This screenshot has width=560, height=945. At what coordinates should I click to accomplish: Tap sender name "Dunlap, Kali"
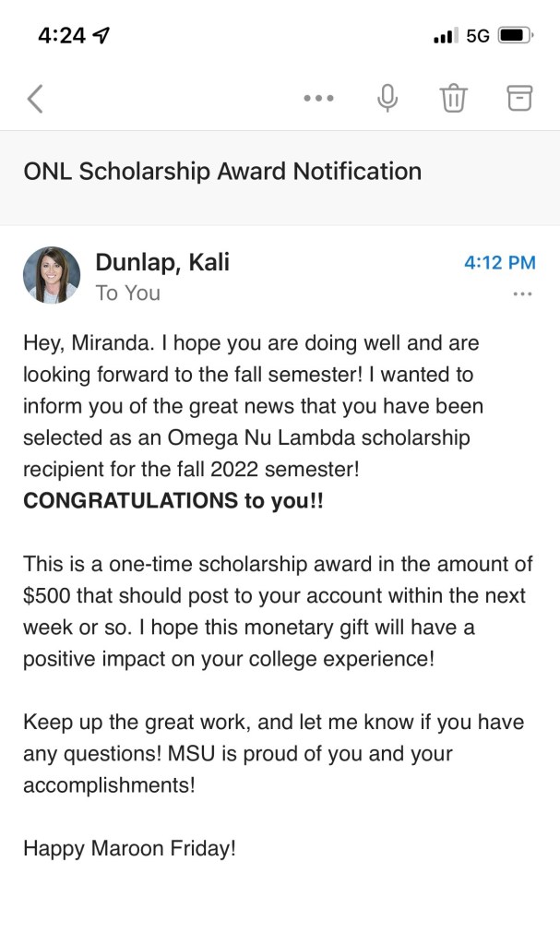coord(162,262)
